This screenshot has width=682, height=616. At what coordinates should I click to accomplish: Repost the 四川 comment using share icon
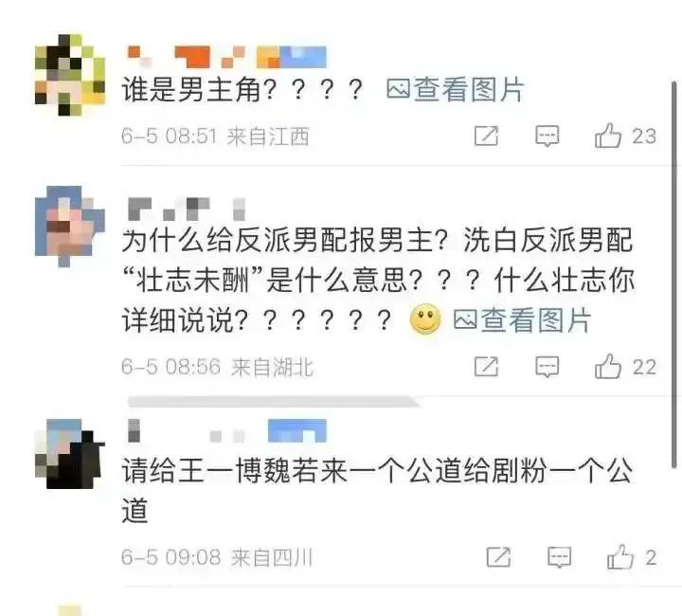point(498,557)
